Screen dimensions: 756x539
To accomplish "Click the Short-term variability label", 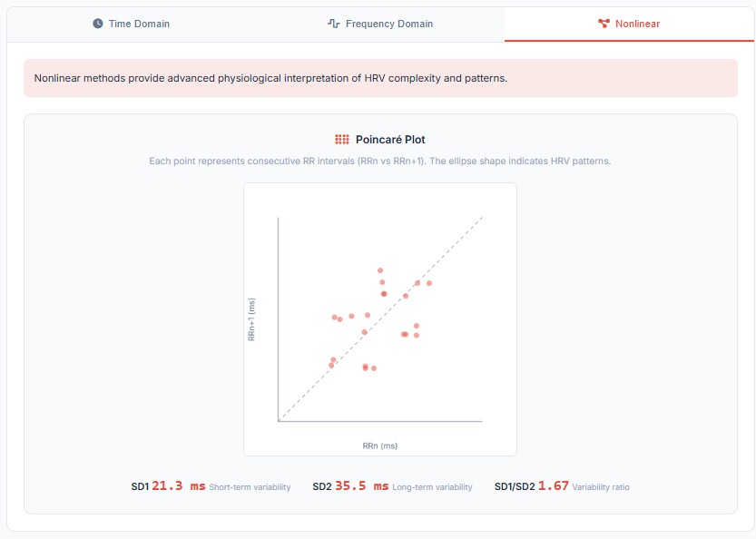I will click(x=250, y=487).
